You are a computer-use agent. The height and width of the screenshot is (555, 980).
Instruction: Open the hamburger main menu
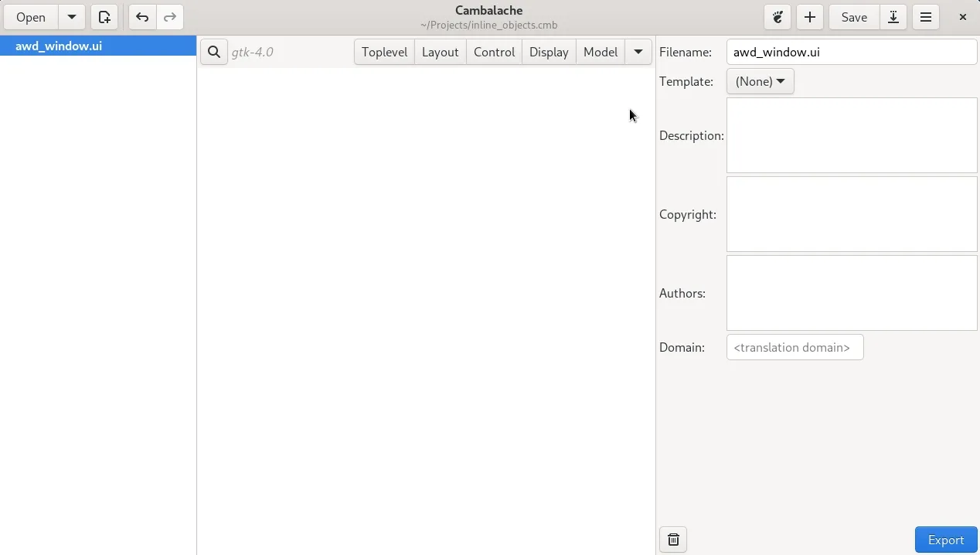click(x=926, y=17)
